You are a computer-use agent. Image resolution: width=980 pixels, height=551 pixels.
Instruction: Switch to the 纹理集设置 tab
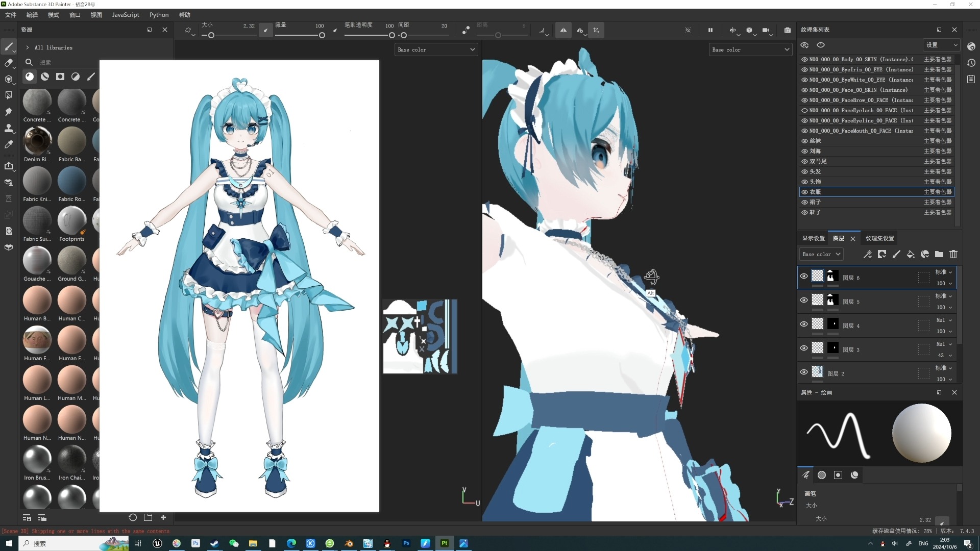[879, 238]
